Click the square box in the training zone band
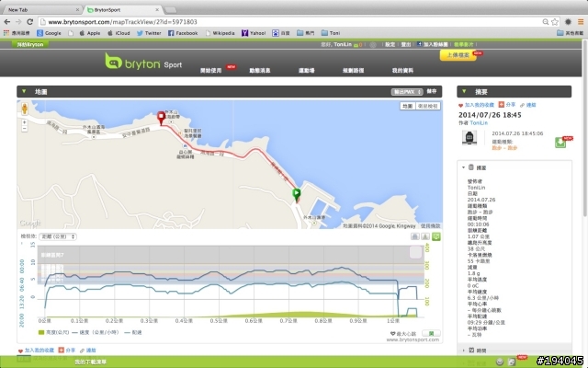Screen dimensions: 588x368 [415, 252]
